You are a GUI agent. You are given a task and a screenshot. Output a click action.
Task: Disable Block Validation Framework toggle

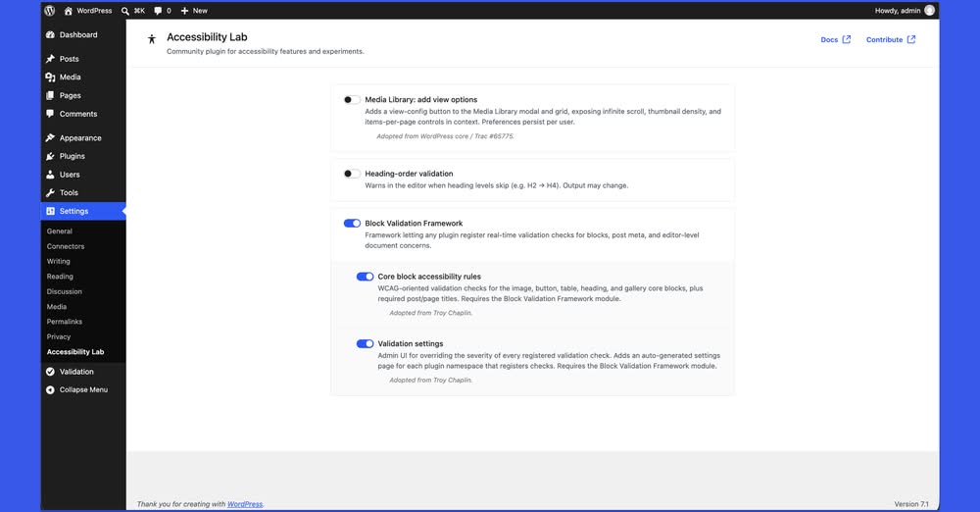352,224
